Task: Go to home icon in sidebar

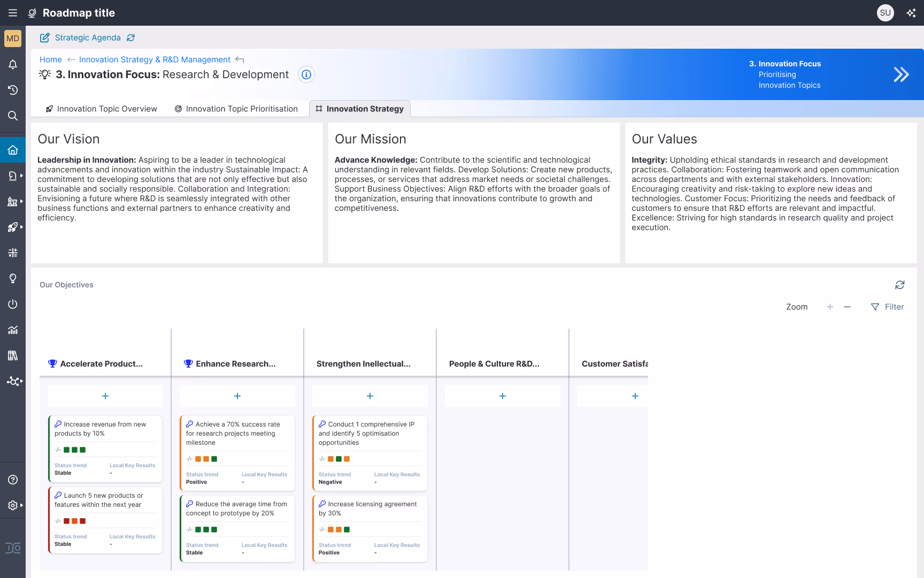Action: [x=13, y=150]
